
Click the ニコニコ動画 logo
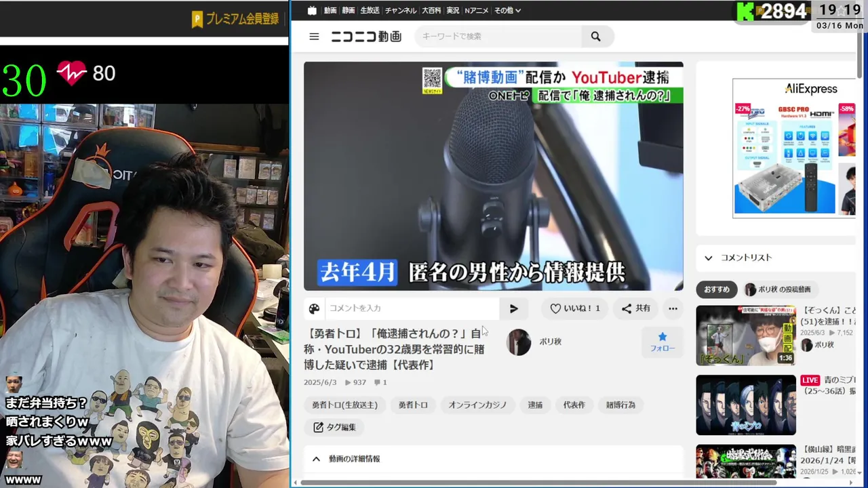(x=366, y=37)
